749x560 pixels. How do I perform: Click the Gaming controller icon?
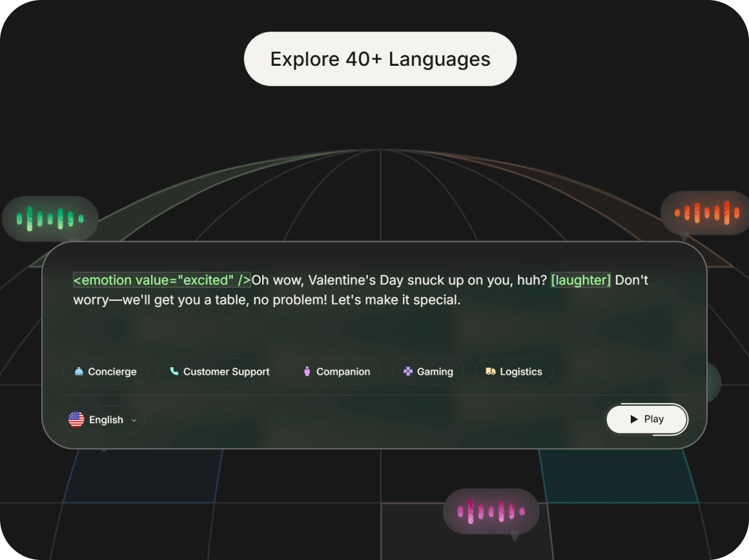407,372
